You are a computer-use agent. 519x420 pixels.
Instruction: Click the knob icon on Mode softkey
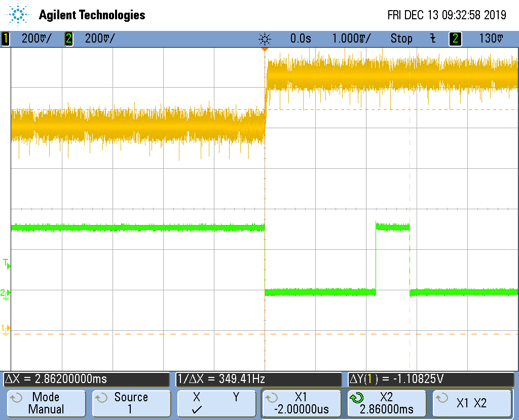pyautogui.click(x=16, y=398)
